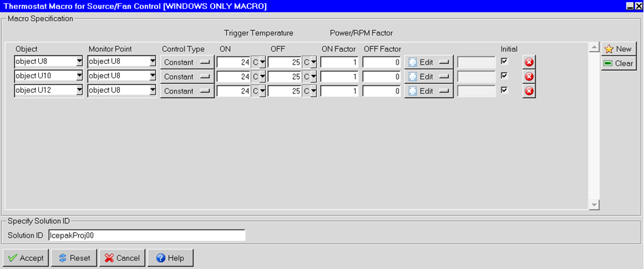Delete the object U12 row with red X
The width and height of the screenshot is (644, 269).
529,91
